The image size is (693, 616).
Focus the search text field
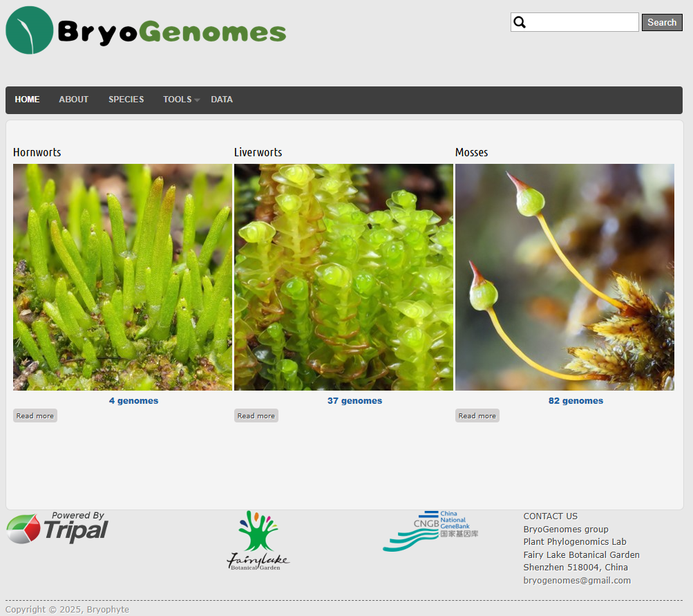pos(583,22)
